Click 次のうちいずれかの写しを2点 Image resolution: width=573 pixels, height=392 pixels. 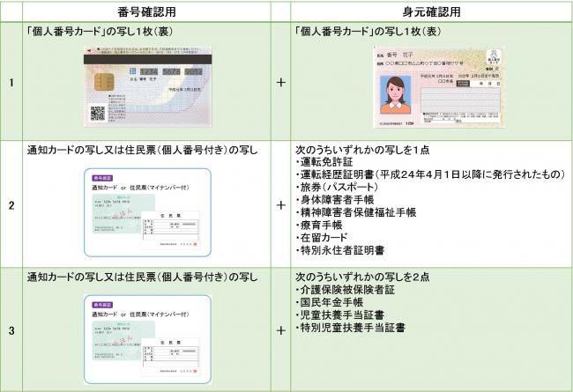362,277
